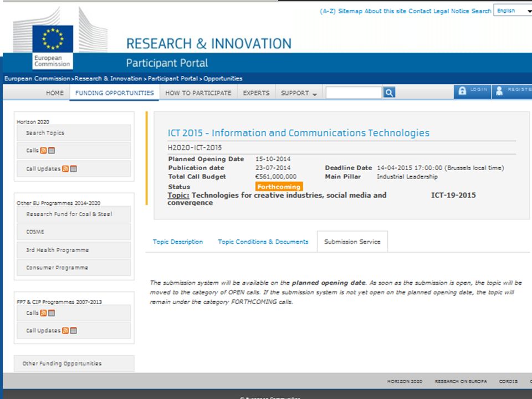Click Research on Europa footer link
This screenshot has width=532, height=399.
[461, 381]
